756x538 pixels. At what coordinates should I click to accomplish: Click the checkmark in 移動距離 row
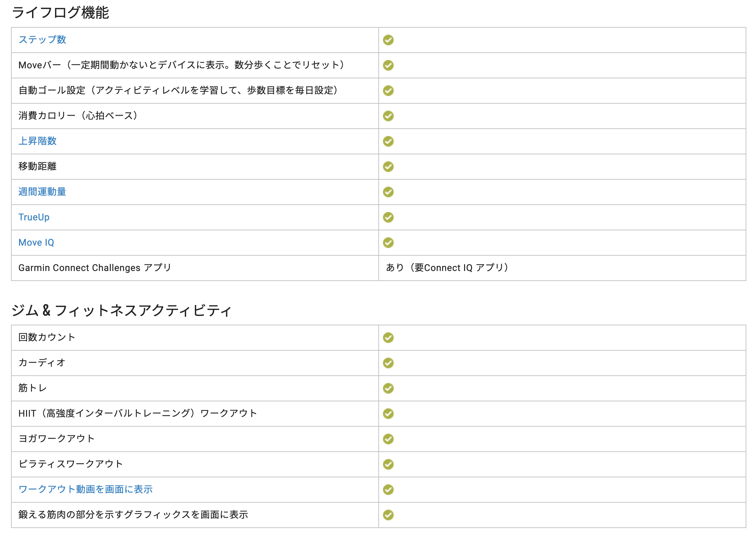388,167
